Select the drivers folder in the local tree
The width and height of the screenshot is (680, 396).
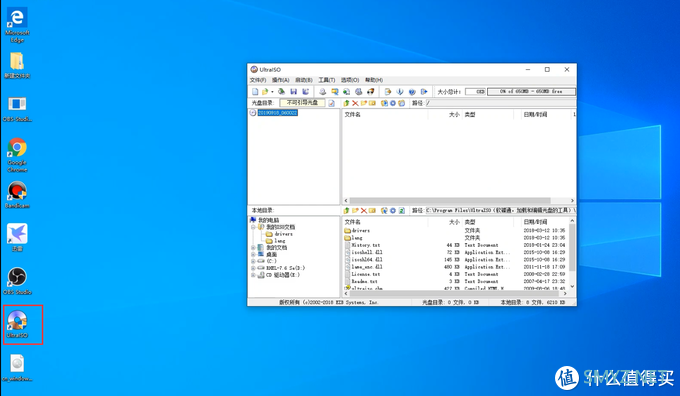point(284,234)
